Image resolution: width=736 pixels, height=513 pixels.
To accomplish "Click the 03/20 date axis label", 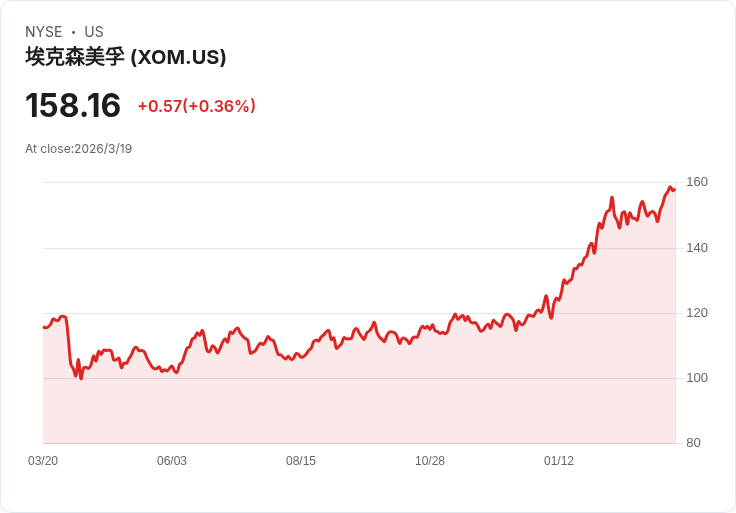I will click(43, 461).
